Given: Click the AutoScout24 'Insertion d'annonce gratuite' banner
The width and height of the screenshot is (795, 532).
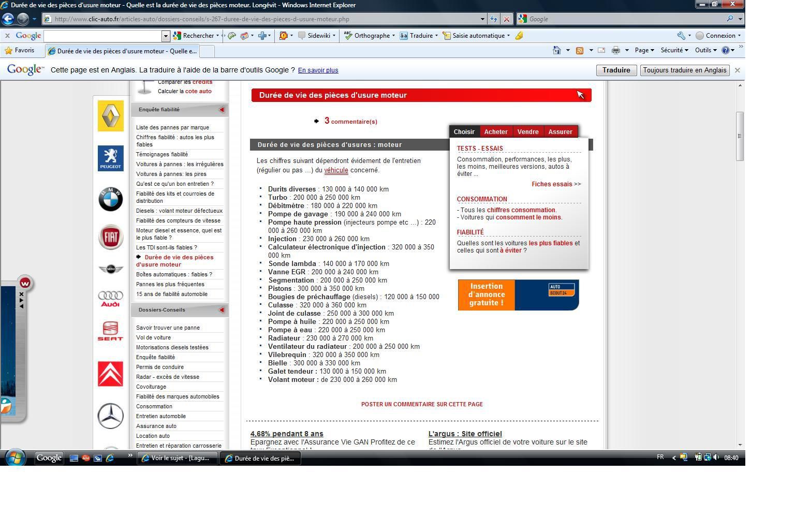Looking at the screenshot, I should pyautogui.click(x=518, y=295).
